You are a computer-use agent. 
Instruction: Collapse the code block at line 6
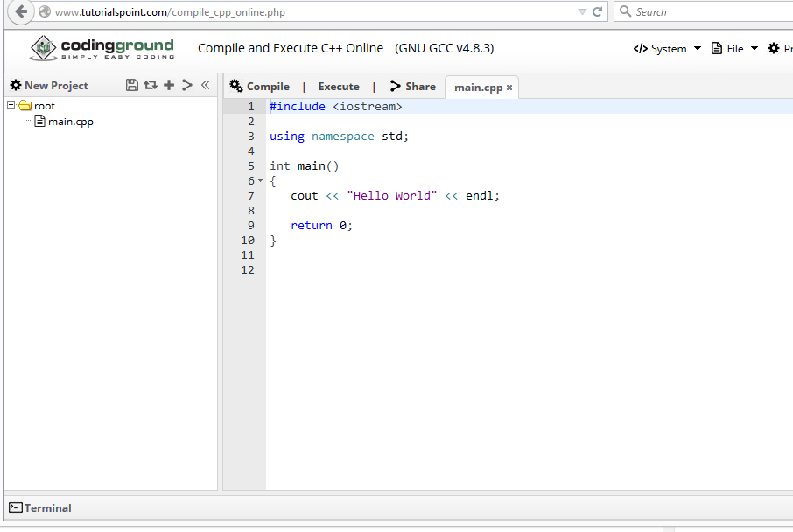pyautogui.click(x=260, y=180)
